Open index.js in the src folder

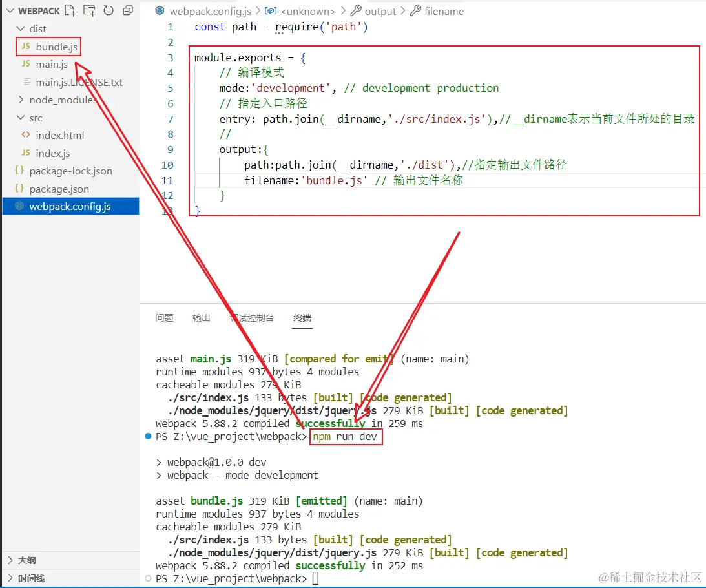53,153
